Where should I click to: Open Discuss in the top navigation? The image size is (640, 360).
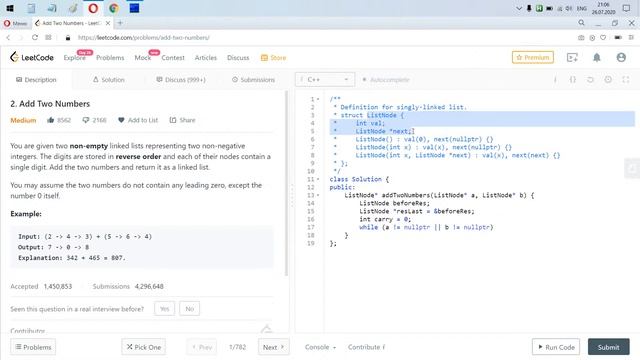[238, 58]
